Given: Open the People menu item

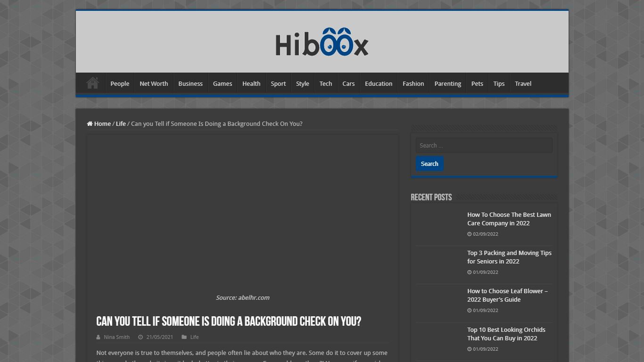Looking at the screenshot, I should pyautogui.click(x=120, y=83).
